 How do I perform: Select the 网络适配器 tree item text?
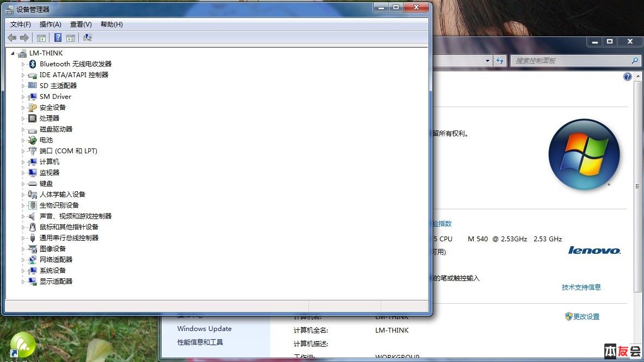click(56, 260)
